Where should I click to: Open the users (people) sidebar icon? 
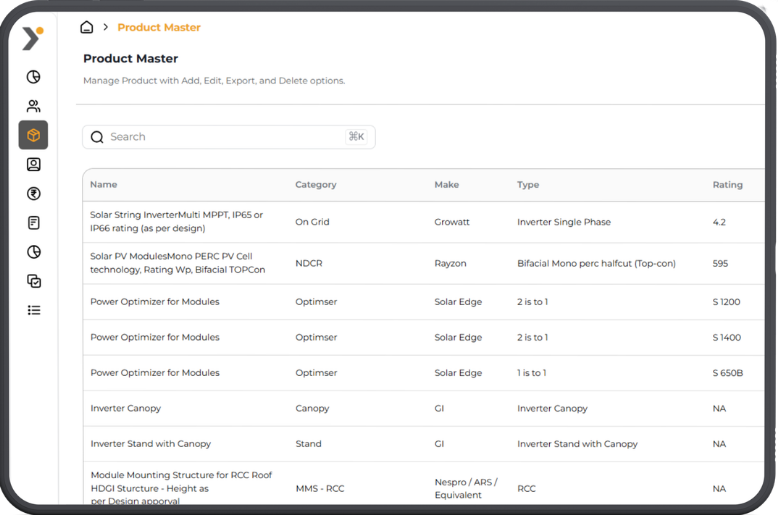tap(33, 106)
